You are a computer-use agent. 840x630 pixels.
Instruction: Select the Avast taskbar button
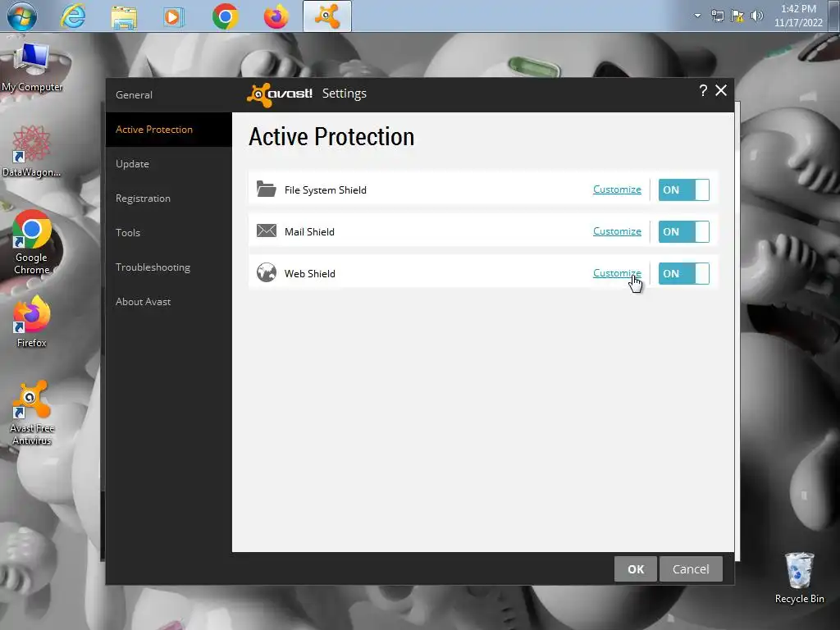pos(326,16)
